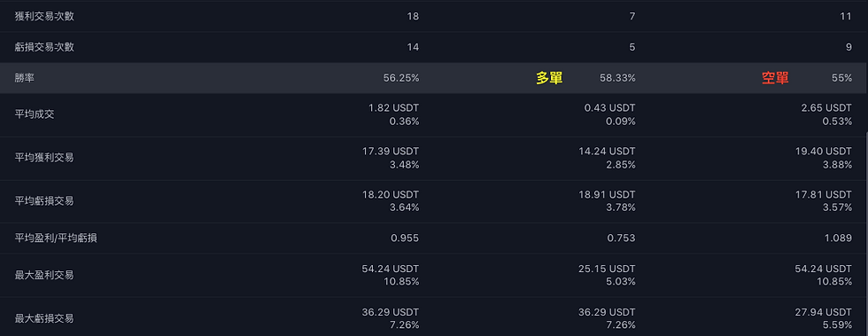Select the 虧損交易次數 row label
The image size is (868, 336).
tap(44, 47)
